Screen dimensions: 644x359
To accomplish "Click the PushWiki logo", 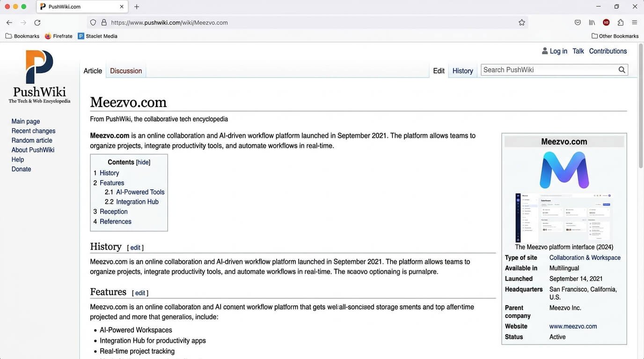I will pyautogui.click(x=39, y=77).
